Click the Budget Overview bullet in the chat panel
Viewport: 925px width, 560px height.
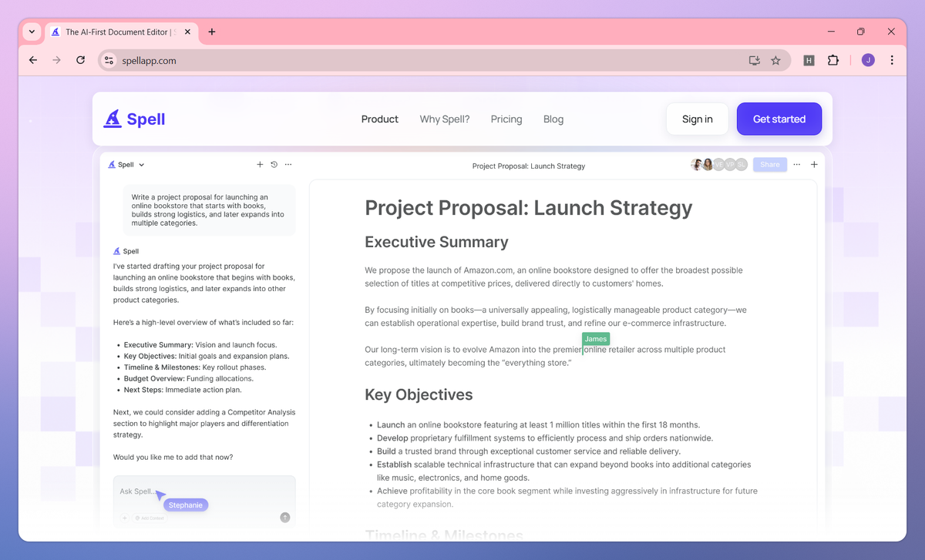coord(188,379)
